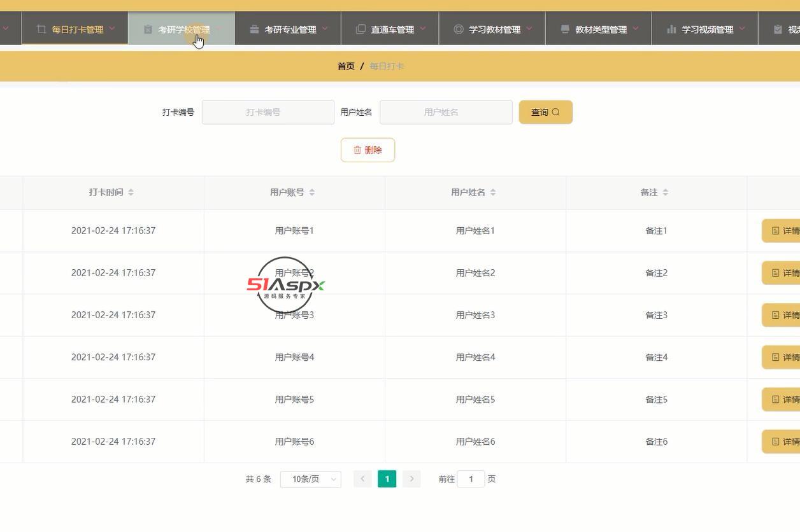Select page number 1 in pagination
The width and height of the screenshot is (800, 532).
[x=387, y=479]
